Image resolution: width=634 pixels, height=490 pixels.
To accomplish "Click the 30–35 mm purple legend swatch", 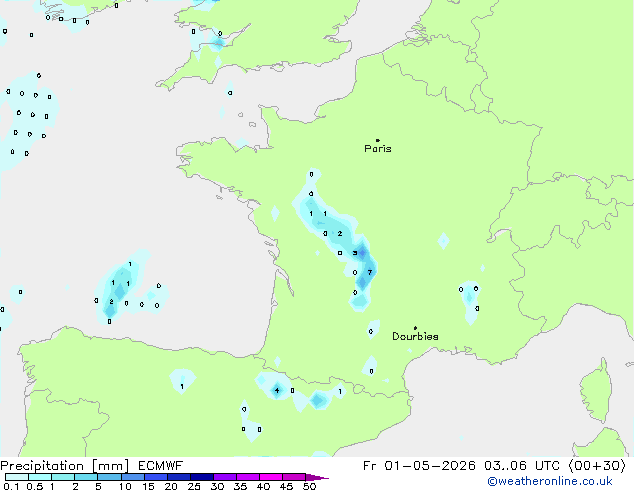I will click(225, 477).
